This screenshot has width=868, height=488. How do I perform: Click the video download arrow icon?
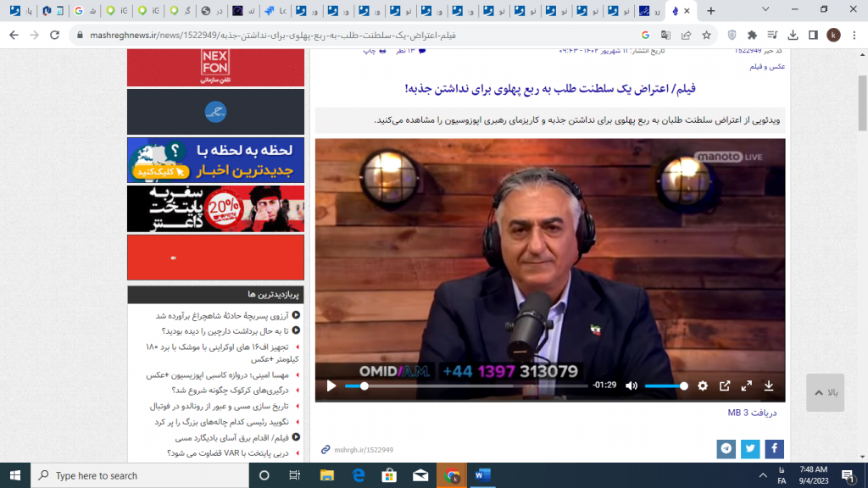(769, 386)
